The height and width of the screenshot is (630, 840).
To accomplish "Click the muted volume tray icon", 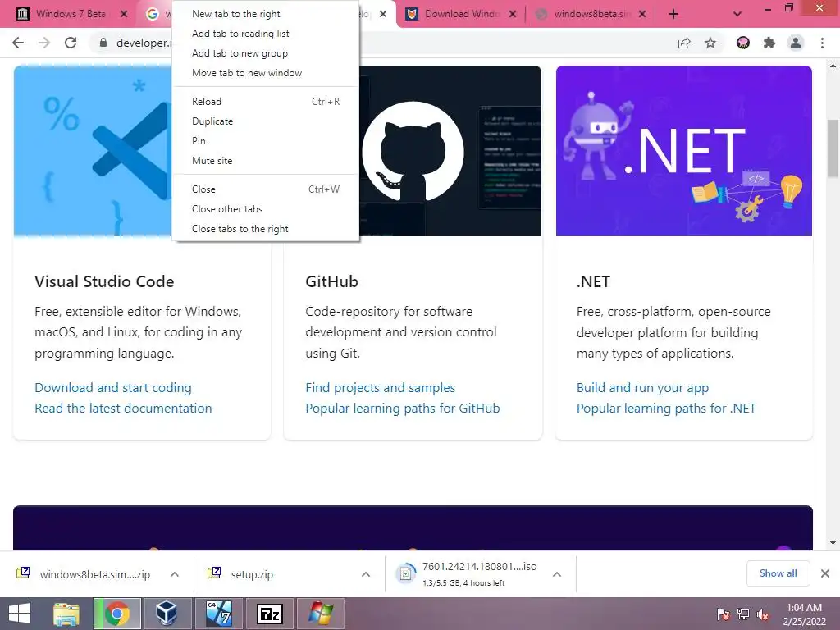I will [x=764, y=614].
